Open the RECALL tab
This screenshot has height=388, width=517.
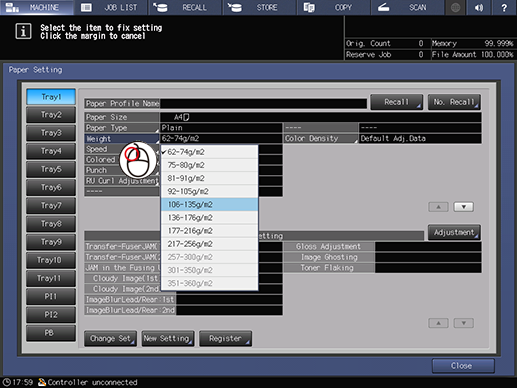tap(185, 7)
